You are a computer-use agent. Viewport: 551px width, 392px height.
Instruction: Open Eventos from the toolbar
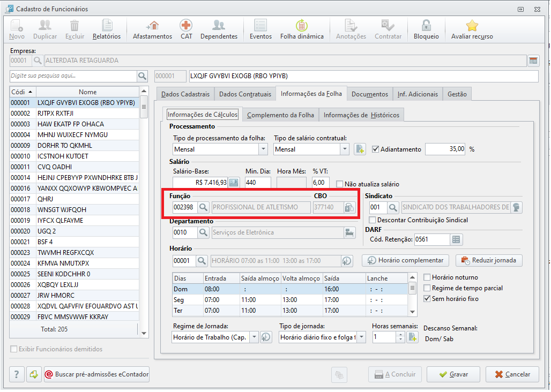point(260,29)
